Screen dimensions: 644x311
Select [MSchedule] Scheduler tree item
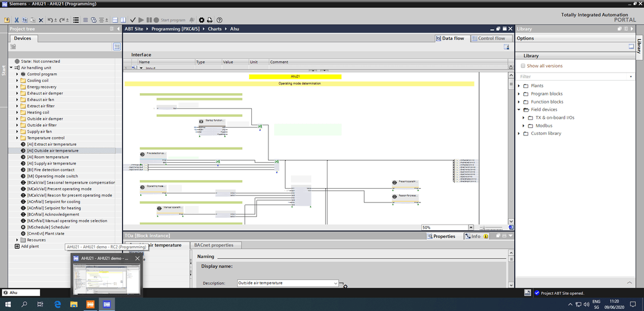tap(48, 227)
